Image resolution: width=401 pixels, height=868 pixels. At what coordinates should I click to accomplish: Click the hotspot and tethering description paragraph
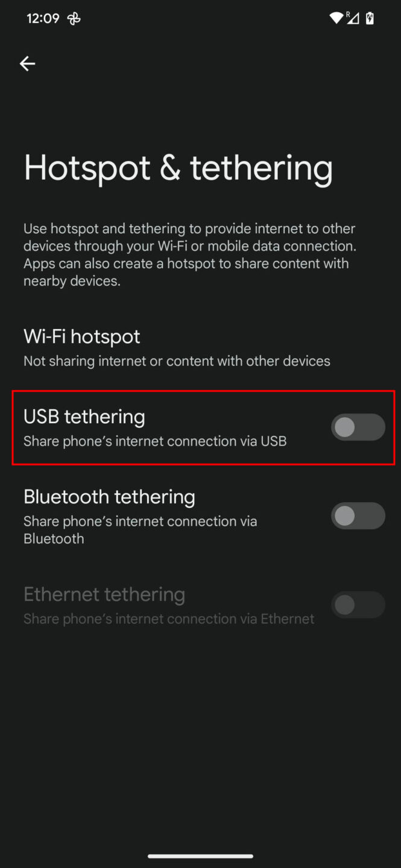[x=190, y=255]
